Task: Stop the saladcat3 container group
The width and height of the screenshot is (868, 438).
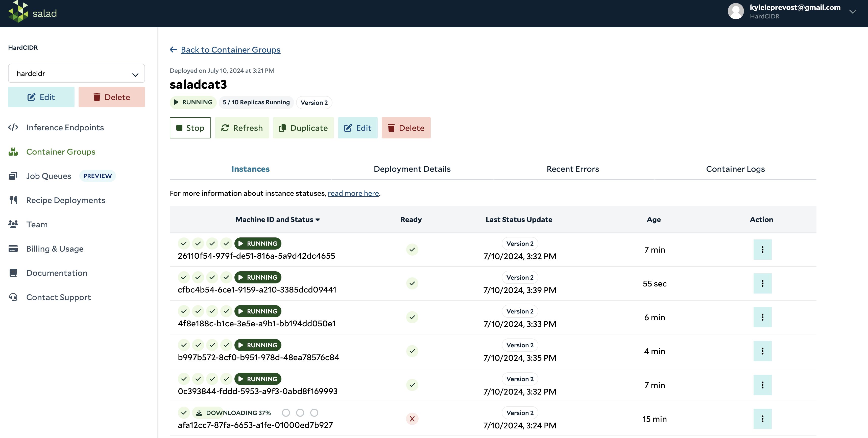Action: pos(190,128)
